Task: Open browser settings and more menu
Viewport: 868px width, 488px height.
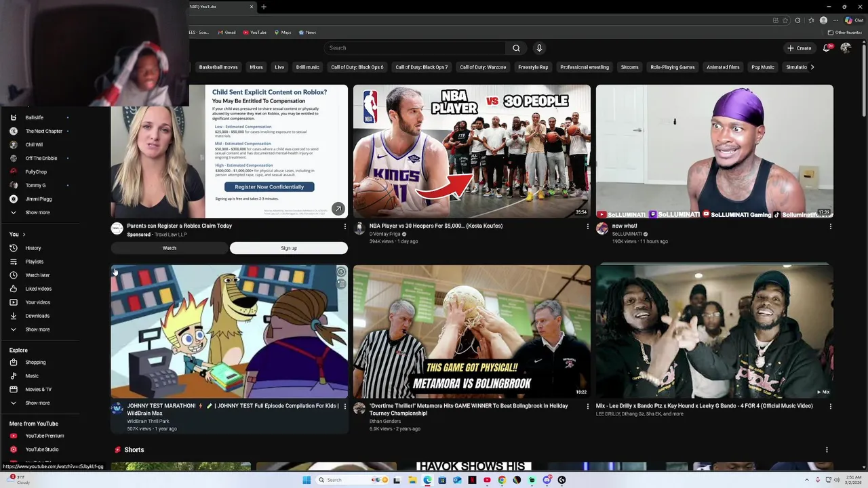Action: [x=835, y=20]
